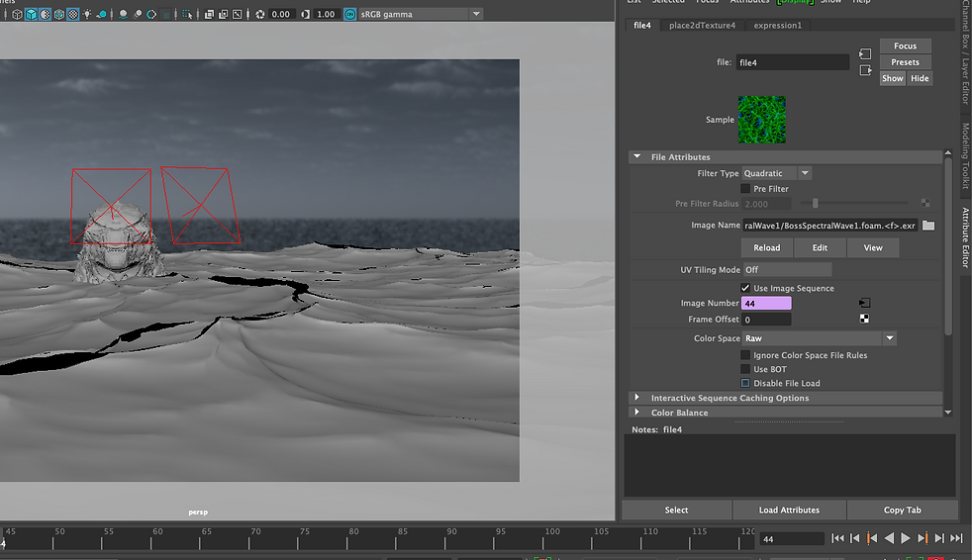
Task: Click the gamma reset icon
Action: [306, 14]
